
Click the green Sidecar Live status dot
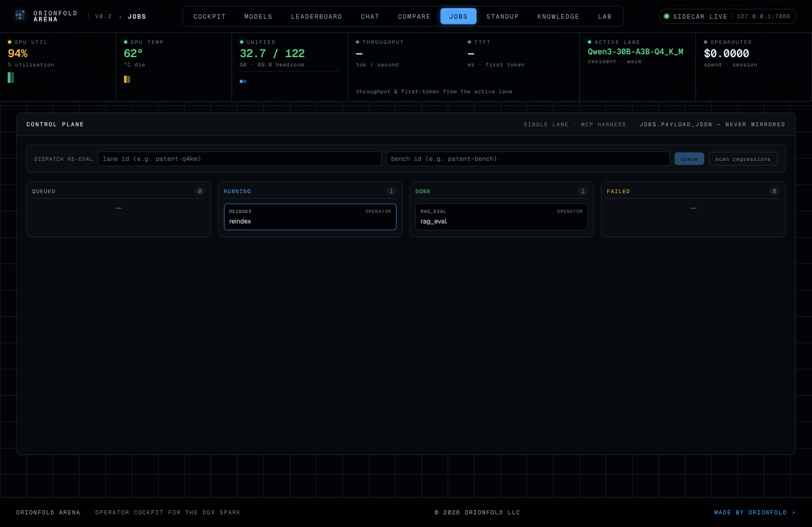pyautogui.click(x=667, y=16)
